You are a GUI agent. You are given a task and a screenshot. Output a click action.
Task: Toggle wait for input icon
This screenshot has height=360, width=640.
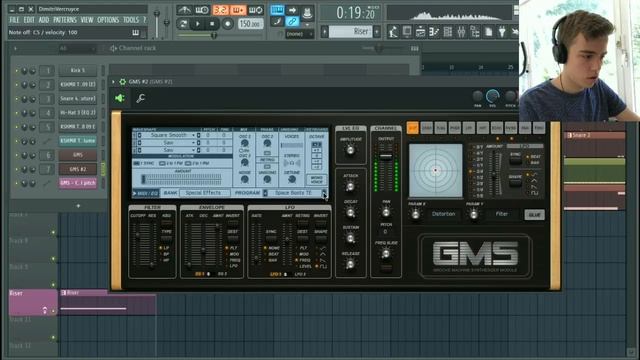coord(202,10)
